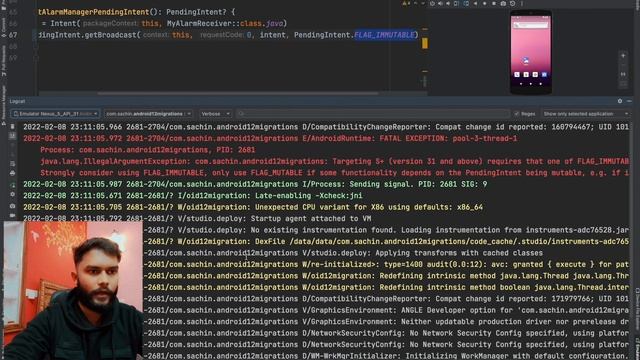The height and width of the screenshot is (360, 640).
Task: Open com.sachin.android12migrations process dropdown
Action: (x=148, y=114)
